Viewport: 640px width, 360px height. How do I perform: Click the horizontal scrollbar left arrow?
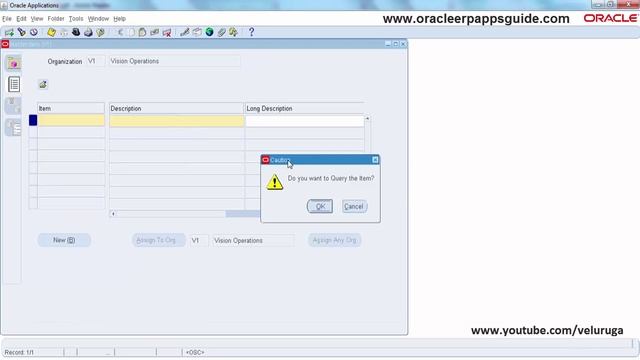pyautogui.click(x=113, y=213)
